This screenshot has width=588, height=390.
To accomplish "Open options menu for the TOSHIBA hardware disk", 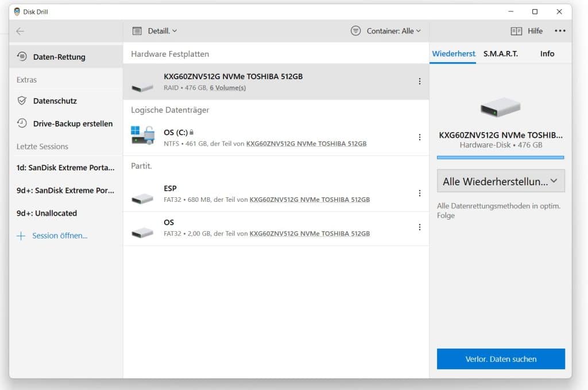I will pos(419,81).
